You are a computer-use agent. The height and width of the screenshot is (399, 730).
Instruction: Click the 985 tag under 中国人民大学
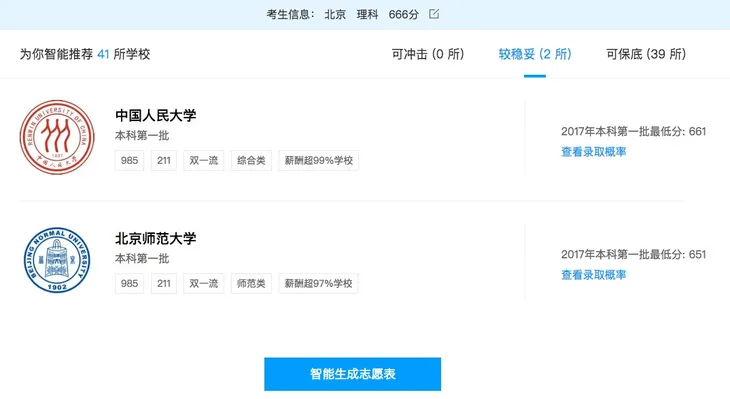(129, 161)
